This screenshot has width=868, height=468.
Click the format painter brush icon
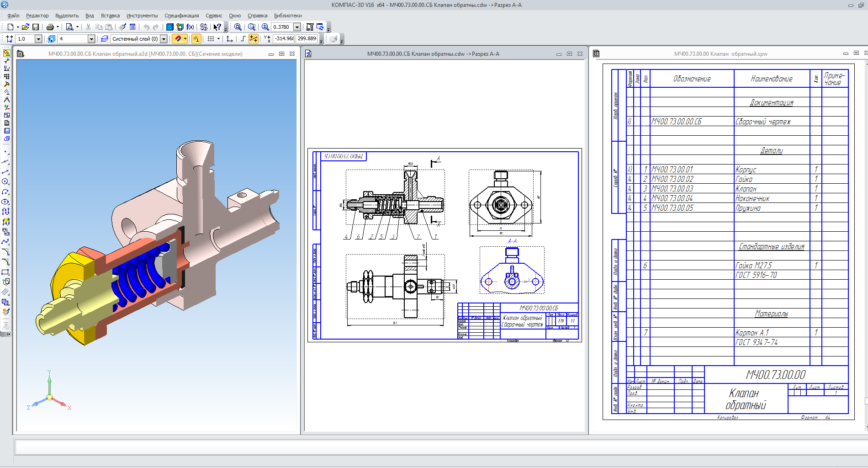point(122,27)
